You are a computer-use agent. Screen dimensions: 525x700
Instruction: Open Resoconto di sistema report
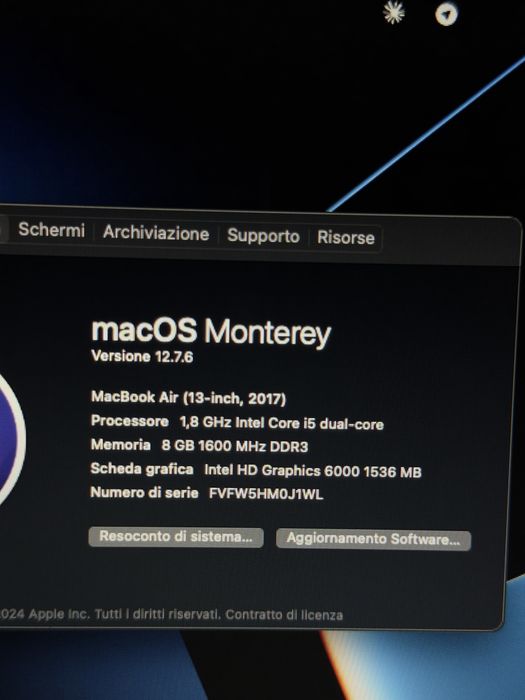pyautogui.click(x=176, y=537)
